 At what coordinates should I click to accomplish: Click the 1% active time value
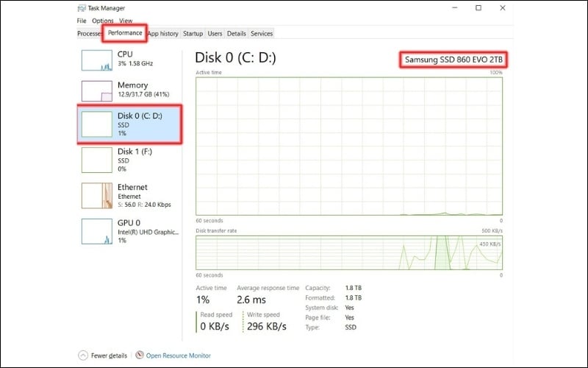[203, 300]
